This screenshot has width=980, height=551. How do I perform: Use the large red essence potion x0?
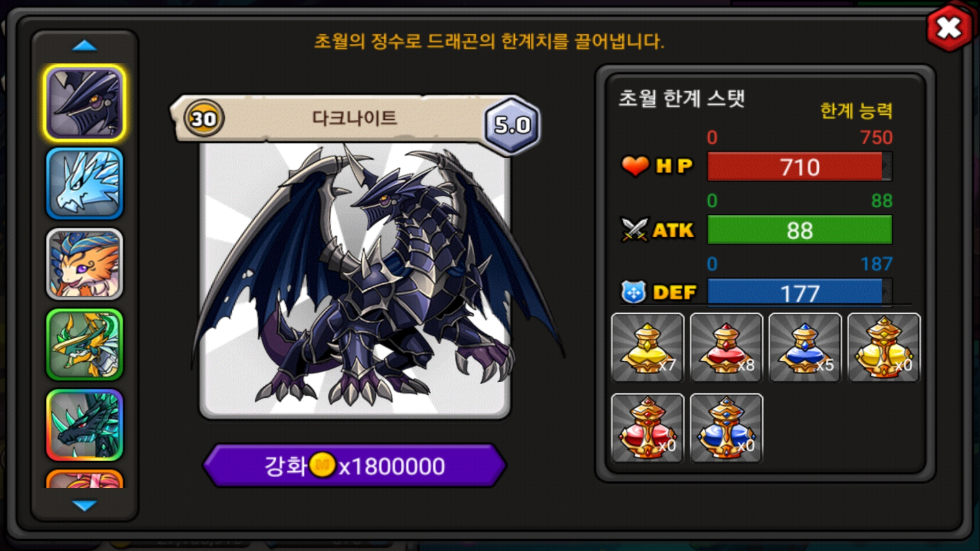(x=647, y=428)
